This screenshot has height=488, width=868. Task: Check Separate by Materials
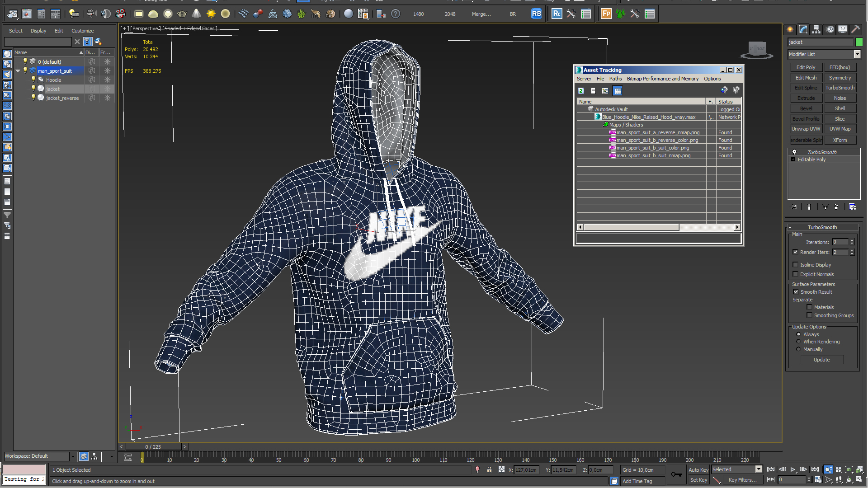tap(809, 307)
